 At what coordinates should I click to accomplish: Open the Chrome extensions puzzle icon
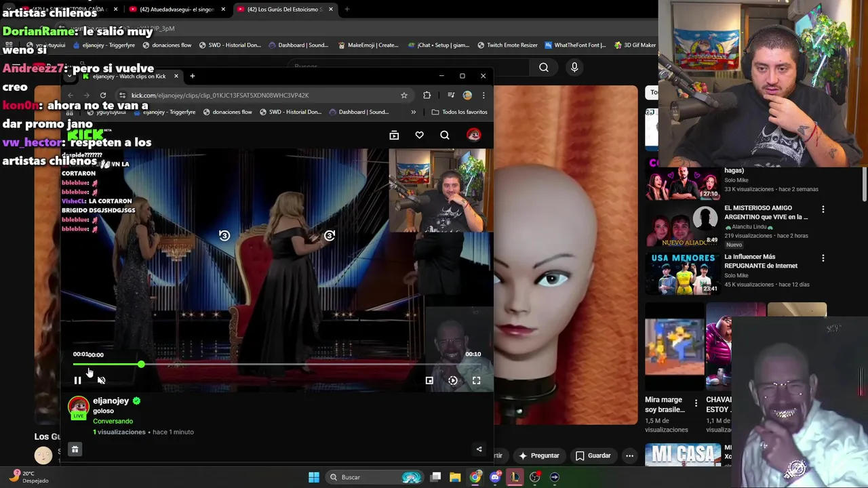tap(427, 96)
